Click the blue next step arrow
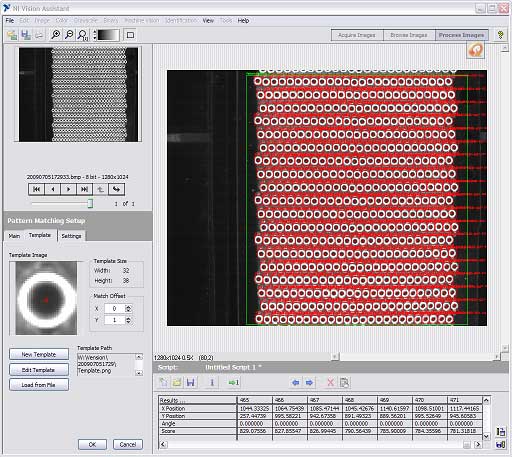This screenshot has width=512, height=457. (x=309, y=382)
